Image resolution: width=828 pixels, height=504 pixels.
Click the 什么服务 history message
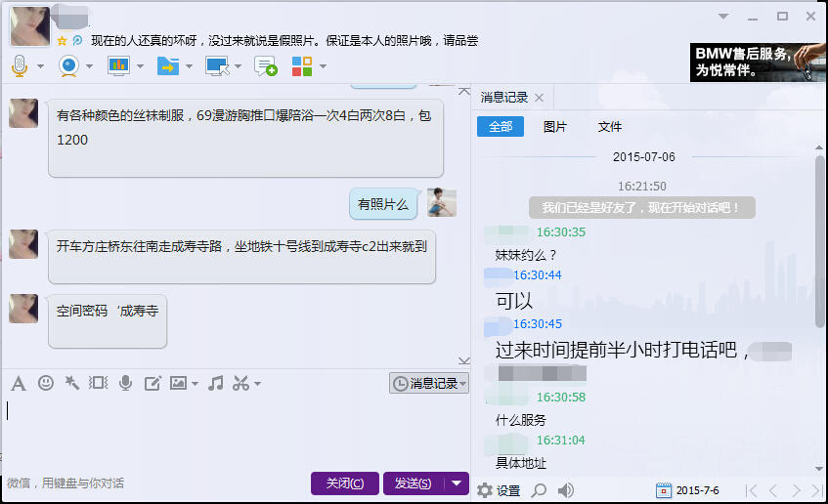[521, 420]
